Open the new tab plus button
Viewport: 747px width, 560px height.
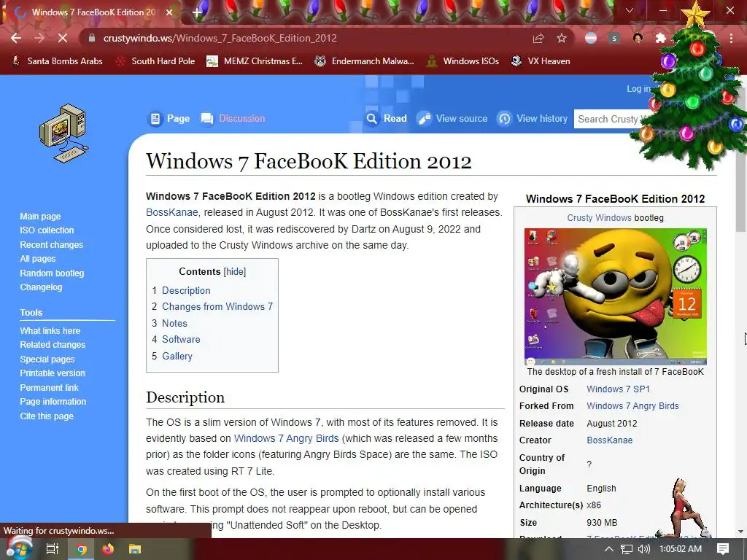[197, 12]
